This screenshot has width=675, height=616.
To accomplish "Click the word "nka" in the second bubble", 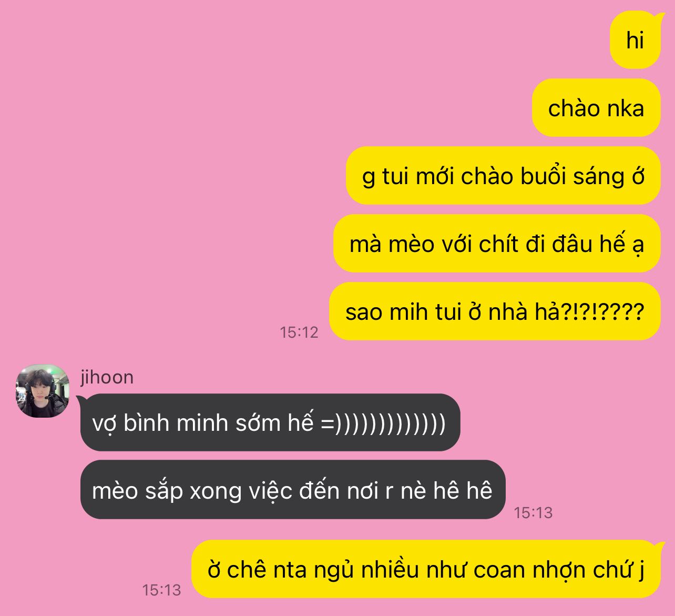I will pos(626,109).
